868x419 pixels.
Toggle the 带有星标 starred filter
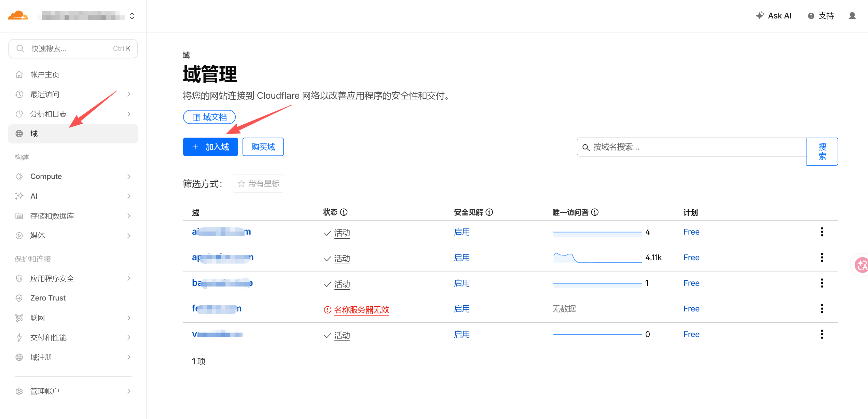coord(258,184)
